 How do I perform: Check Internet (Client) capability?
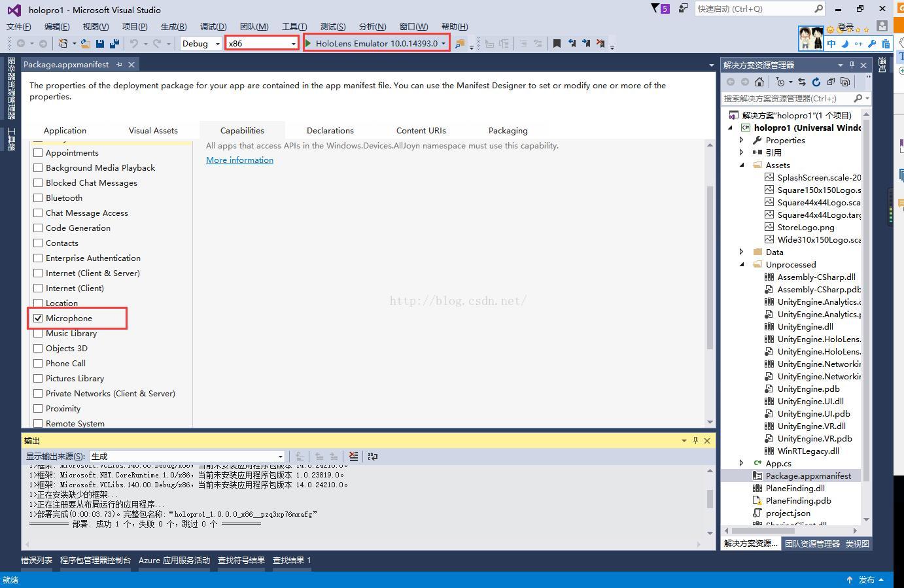(x=38, y=288)
